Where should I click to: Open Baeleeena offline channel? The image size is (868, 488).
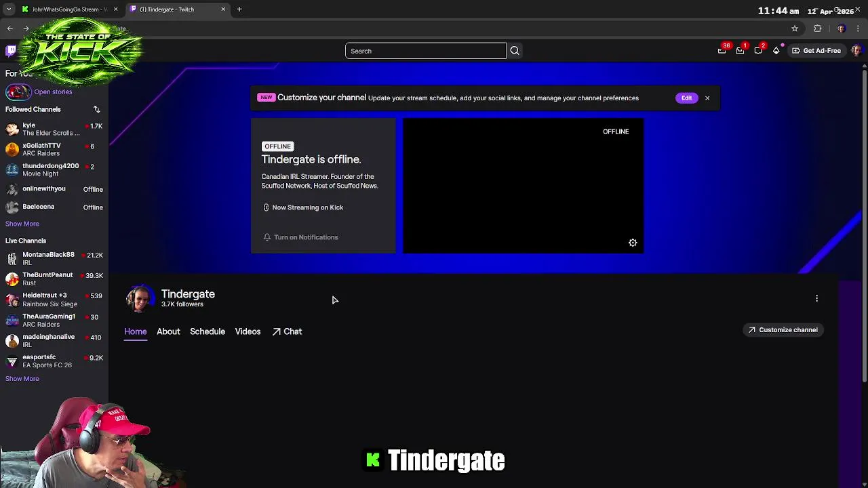pyautogui.click(x=54, y=207)
